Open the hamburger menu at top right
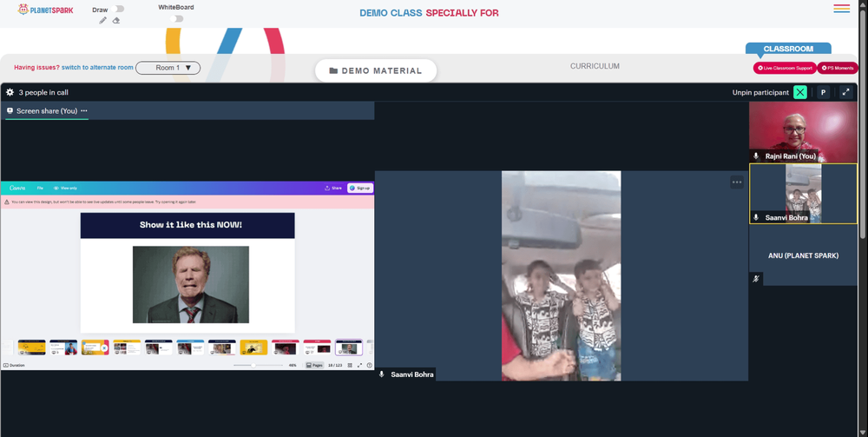 click(x=841, y=9)
